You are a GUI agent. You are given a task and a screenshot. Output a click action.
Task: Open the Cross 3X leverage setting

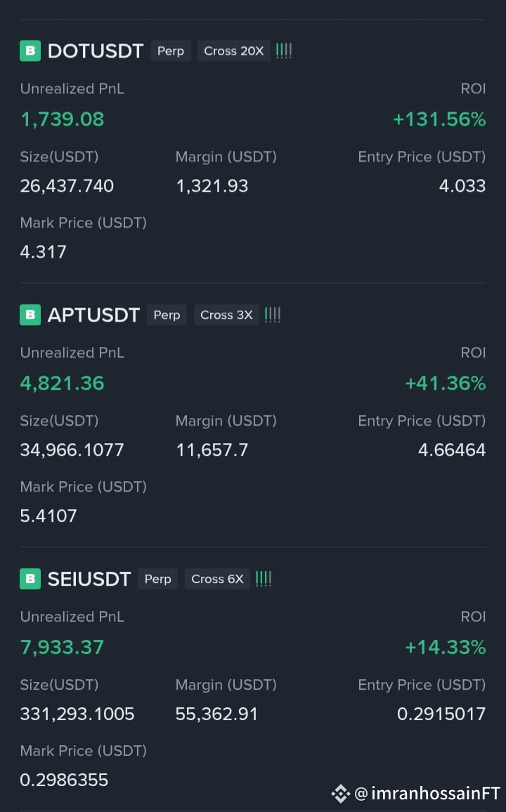tap(226, 315)
